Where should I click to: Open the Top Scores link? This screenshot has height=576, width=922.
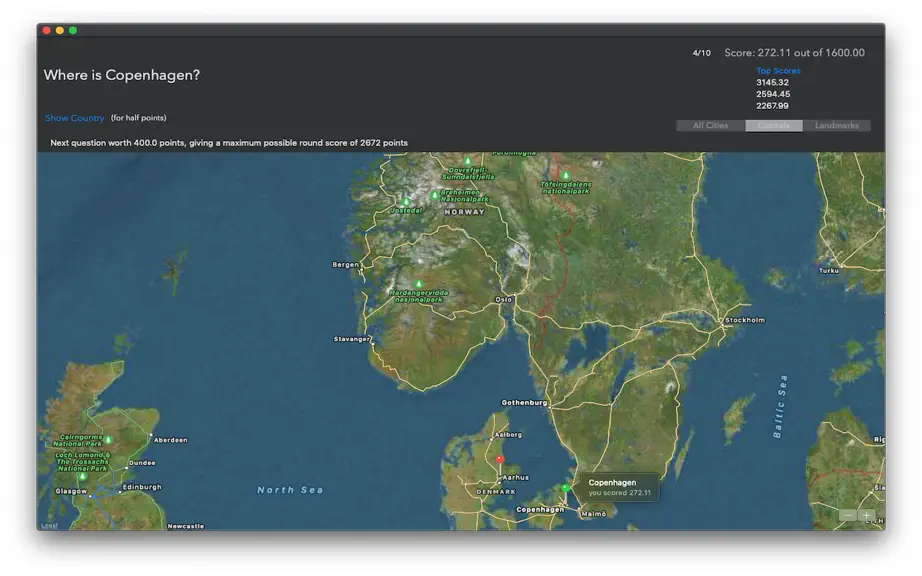[x=778, y=71]
